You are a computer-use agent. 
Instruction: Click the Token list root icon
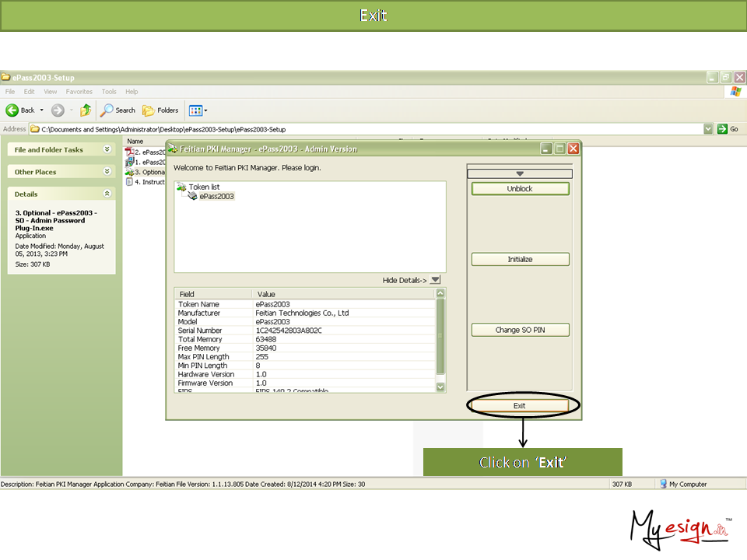pos(181,187)
